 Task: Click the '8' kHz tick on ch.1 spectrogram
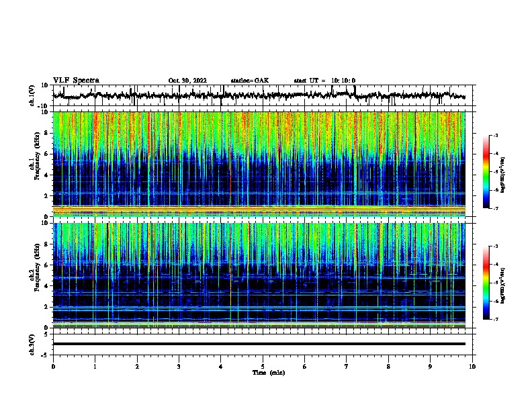46,133
